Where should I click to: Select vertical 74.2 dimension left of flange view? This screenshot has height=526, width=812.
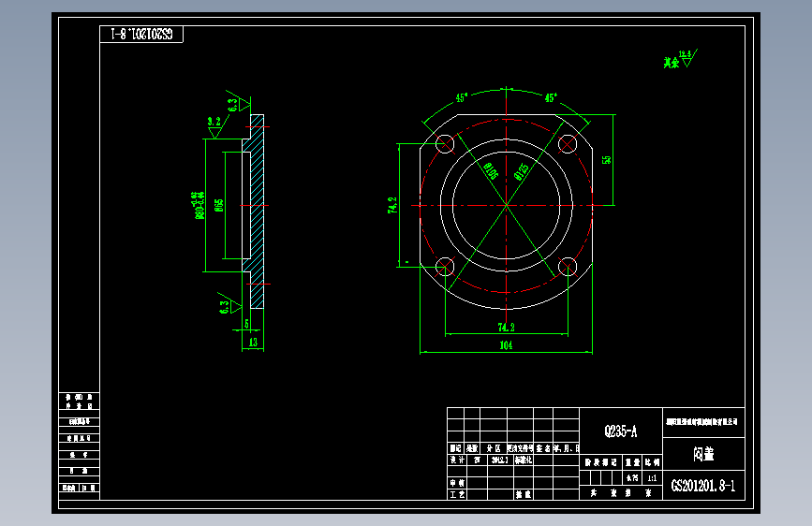pos(392,205)
